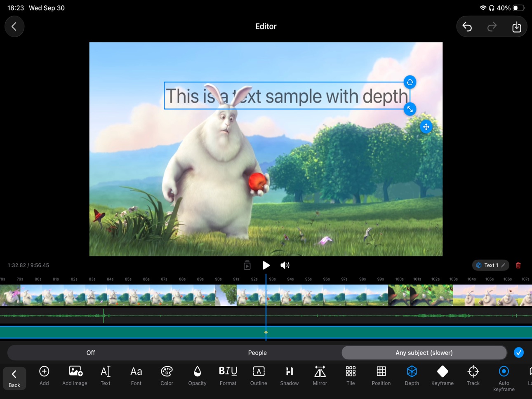Add a new layer with Add
Viewport: 532px width, 399px height.
pyautogui.click(x=44, y=376)
